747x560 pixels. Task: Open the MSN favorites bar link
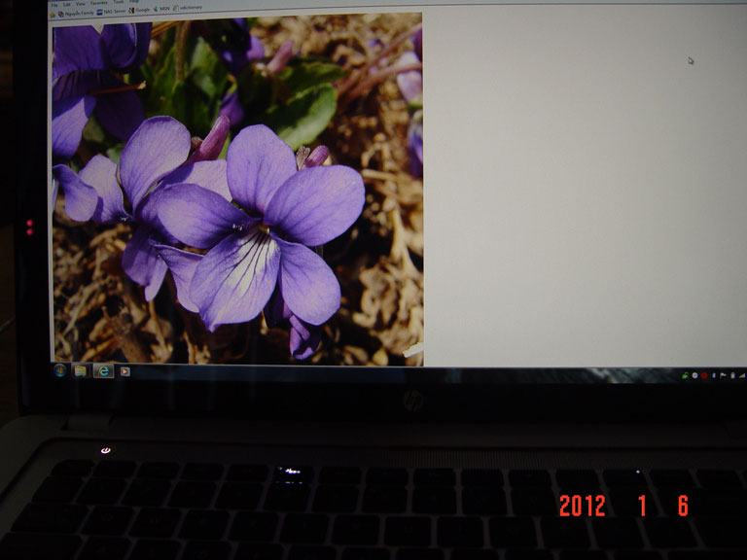[x=161, y=9]
